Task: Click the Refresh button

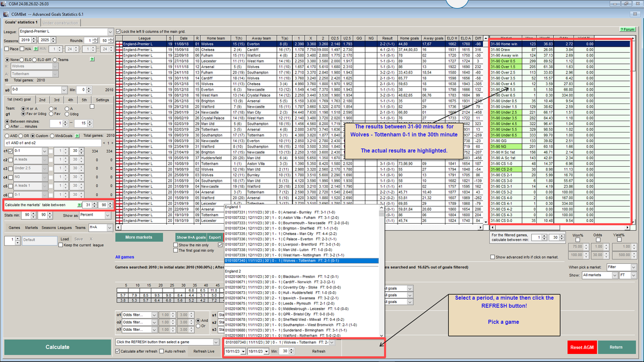Action: (x=319, y=351)
